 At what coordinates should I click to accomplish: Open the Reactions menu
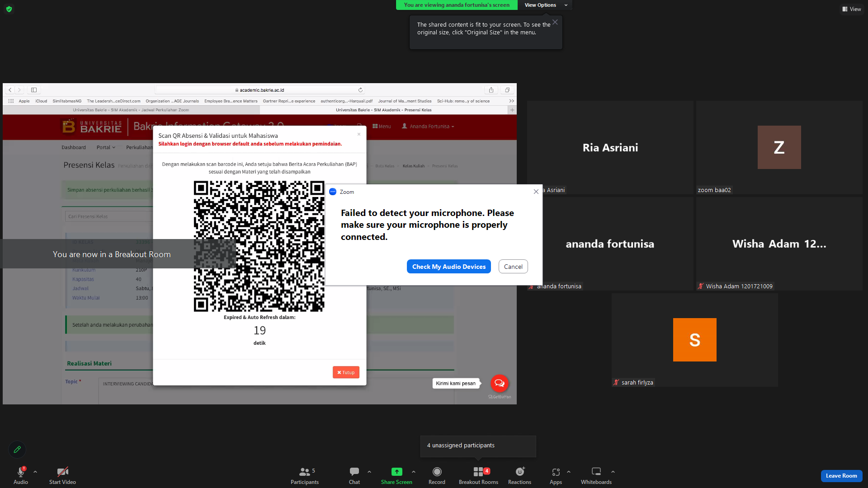(520, 475)
